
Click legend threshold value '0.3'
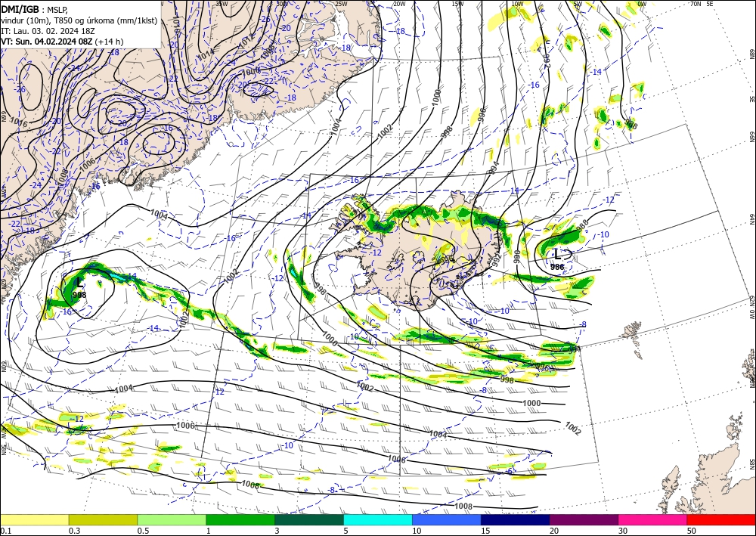(x=74, y=531)
